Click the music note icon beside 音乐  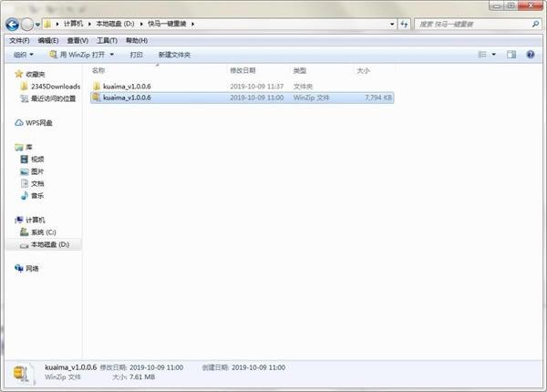click(25, 196)
